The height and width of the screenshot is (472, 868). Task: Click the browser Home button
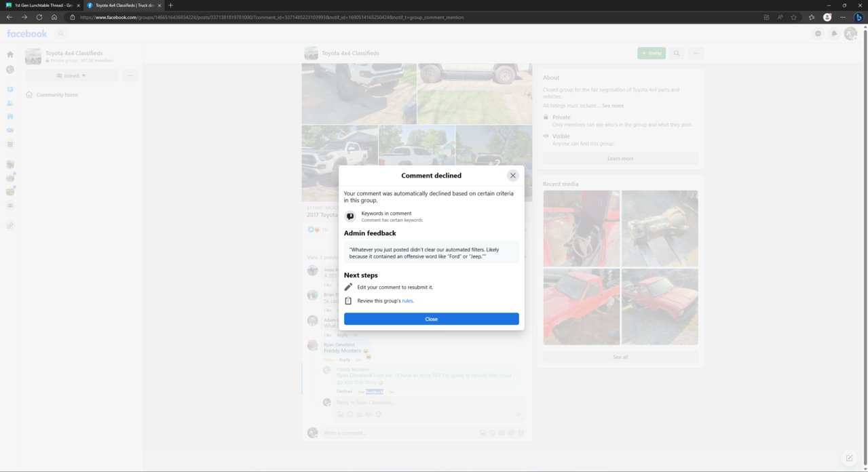[x=54, y=17]
